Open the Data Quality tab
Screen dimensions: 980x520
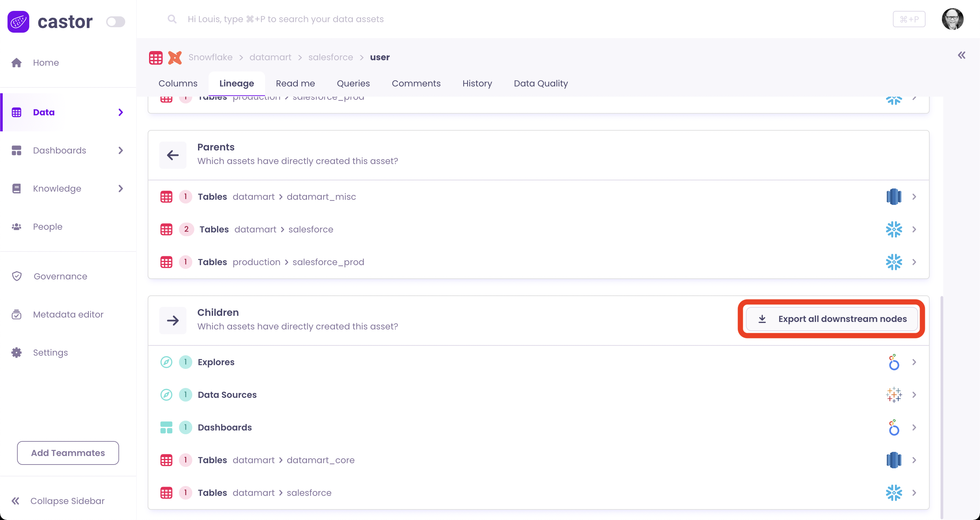pyautogui.click(x=541, y=83)
